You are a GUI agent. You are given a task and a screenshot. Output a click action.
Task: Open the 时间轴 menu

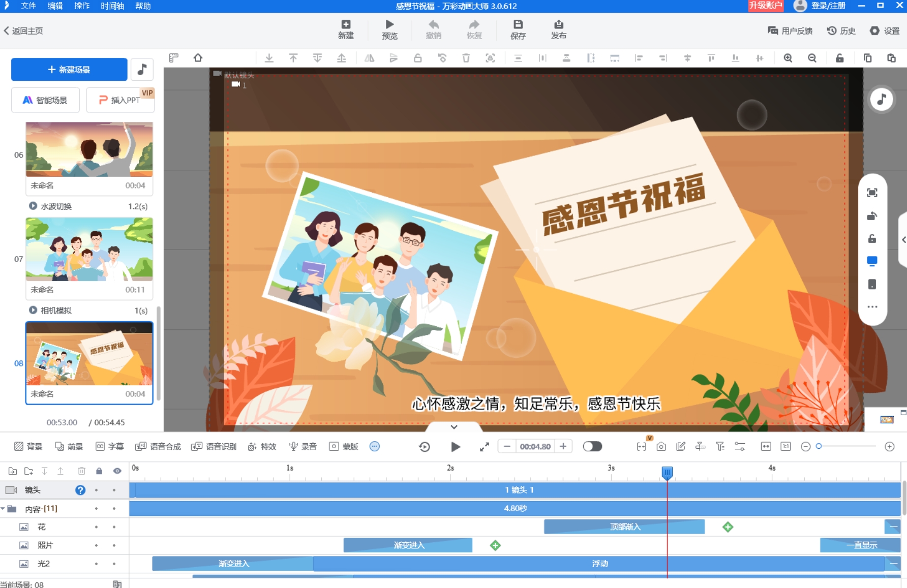[x=112, y=6]
